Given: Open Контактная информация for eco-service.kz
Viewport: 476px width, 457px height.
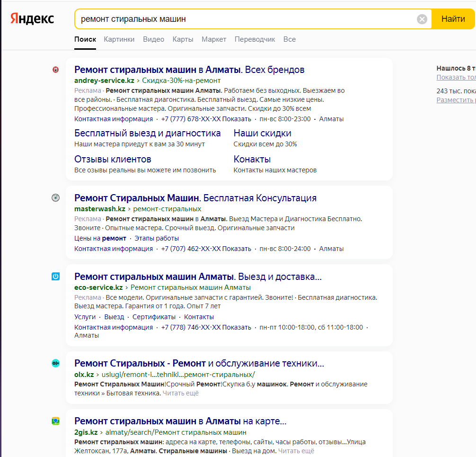Looking at the screenshot, I should [114, 327].
